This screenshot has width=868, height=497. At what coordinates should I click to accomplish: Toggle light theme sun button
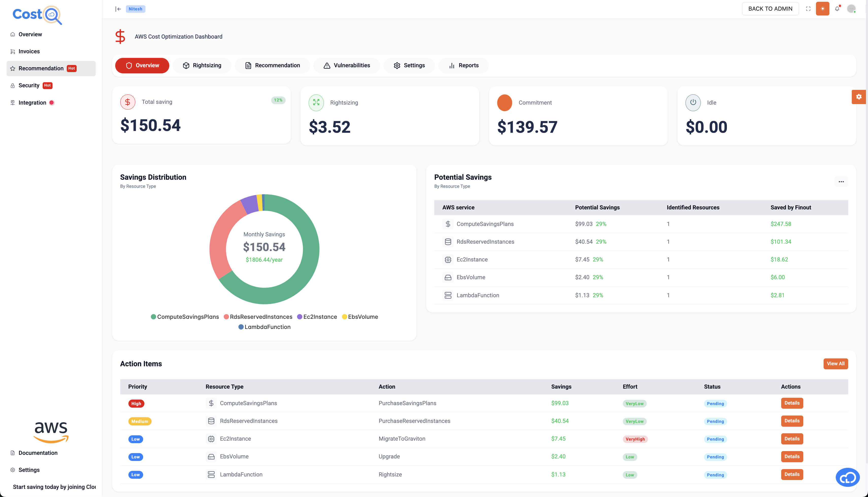point(822,9)
